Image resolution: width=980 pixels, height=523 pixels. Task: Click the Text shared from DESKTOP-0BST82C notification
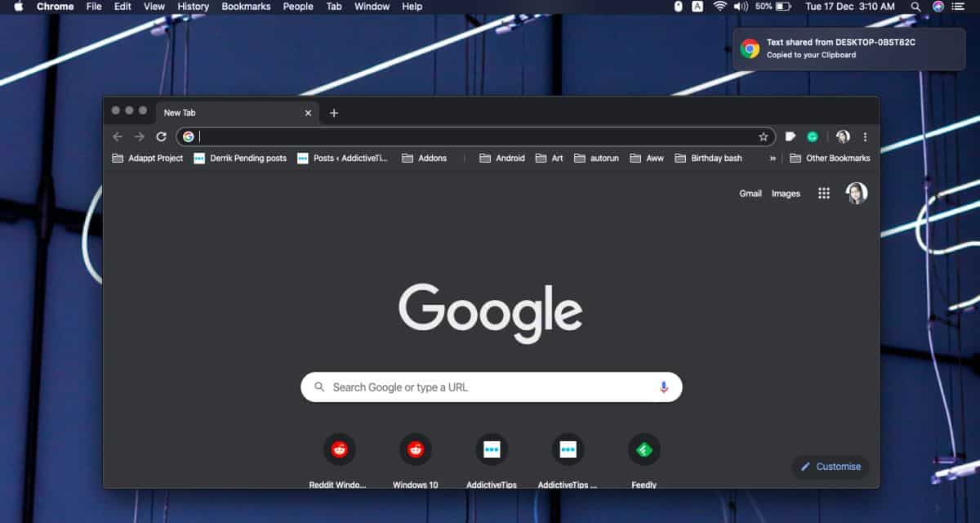849,48
